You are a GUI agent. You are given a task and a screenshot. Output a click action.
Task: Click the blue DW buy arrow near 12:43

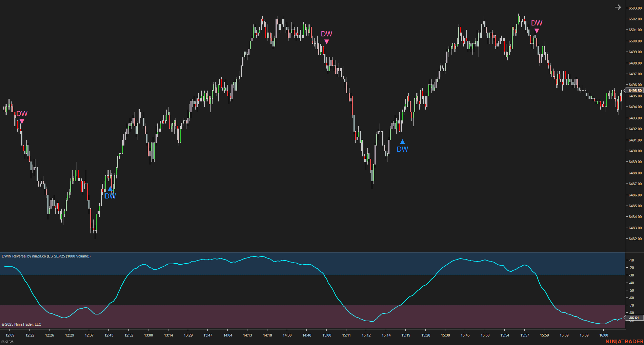click(x=110, y=188)
